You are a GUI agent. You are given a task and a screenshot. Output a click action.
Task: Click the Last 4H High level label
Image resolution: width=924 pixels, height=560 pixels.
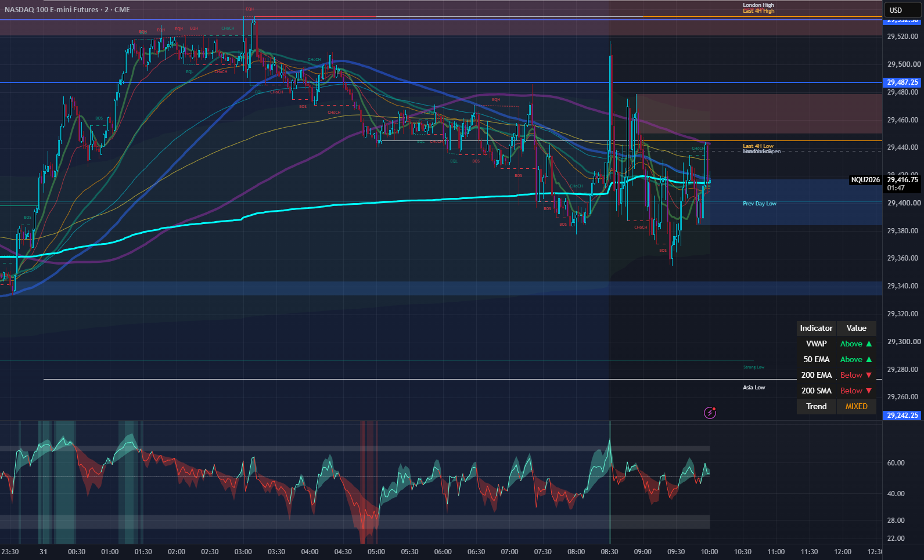758,11
